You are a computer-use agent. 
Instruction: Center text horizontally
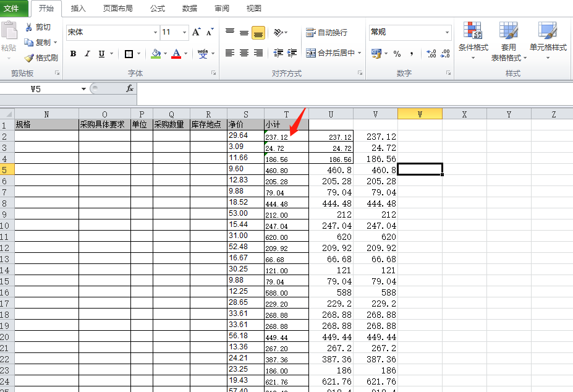pos(244,53)
